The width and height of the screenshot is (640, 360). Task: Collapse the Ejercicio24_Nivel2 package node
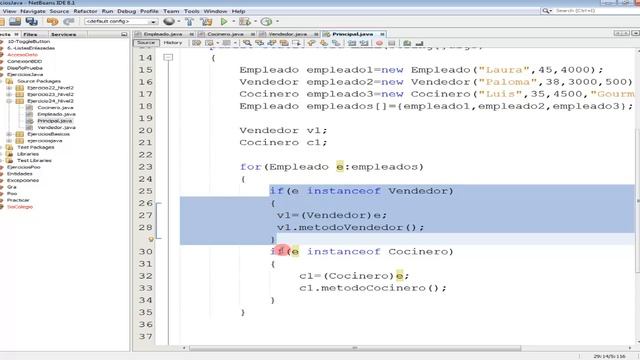(9, 101)
